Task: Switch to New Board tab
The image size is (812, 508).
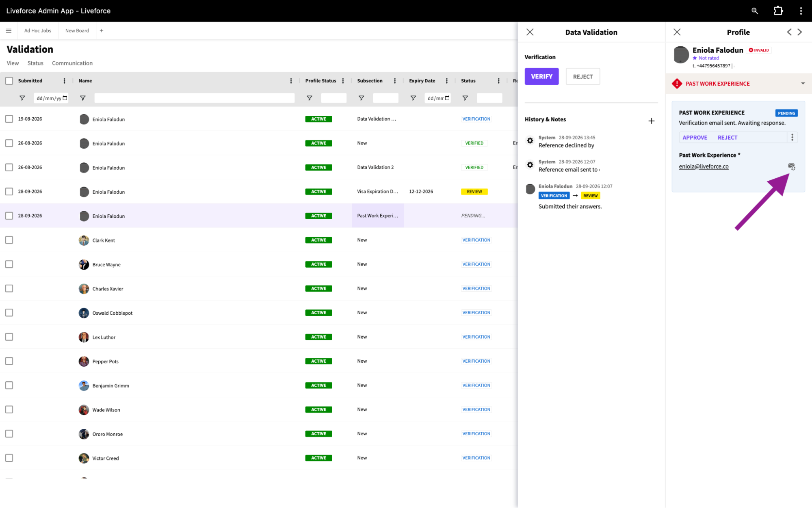Action: tap(77, 30)
